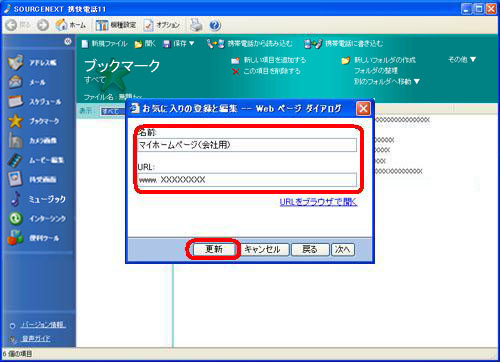Open 便利ツール handy tools in sidebar
This screenshot has width=500, height=362.
tap(33, 238)
